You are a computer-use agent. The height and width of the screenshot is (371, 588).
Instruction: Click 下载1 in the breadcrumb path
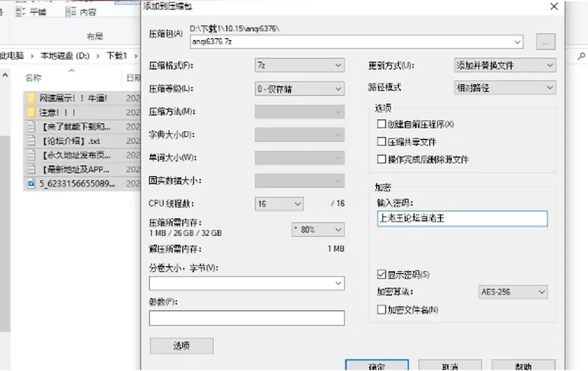[116, 56]
